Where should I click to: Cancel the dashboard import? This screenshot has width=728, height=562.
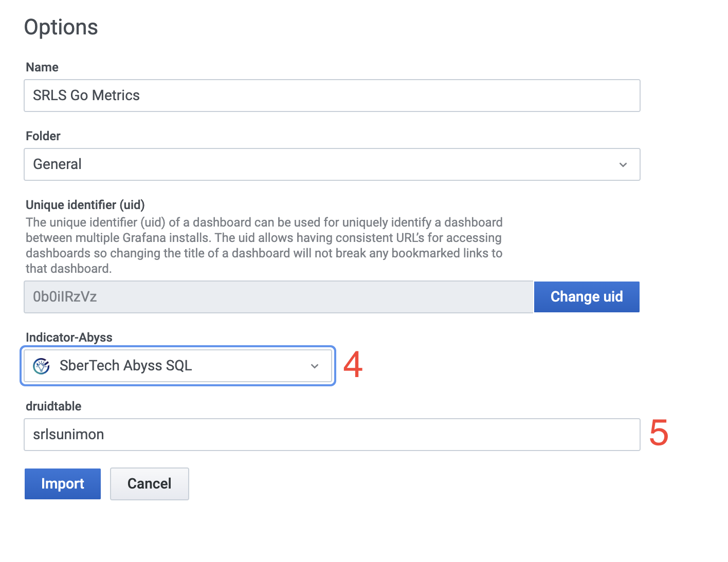coord(150,484)
